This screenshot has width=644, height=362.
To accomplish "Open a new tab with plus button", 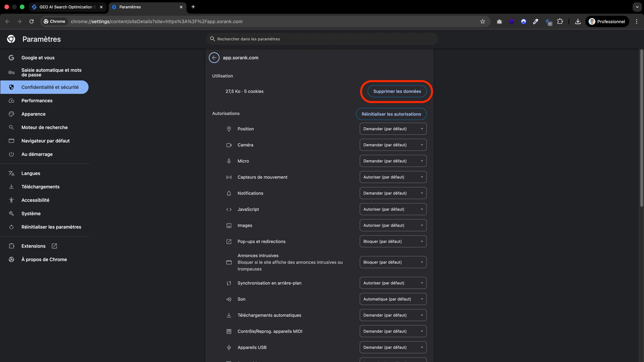I will pos(193,7).
